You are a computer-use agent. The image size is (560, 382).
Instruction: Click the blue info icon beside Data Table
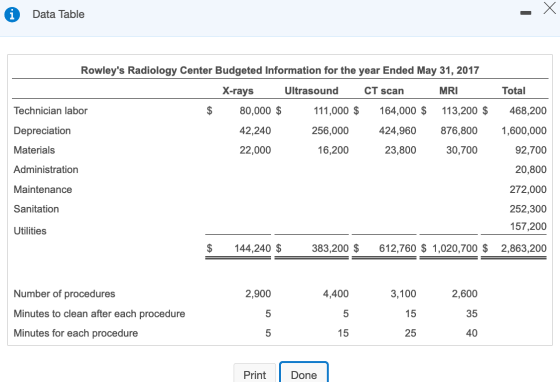point(12,14)
